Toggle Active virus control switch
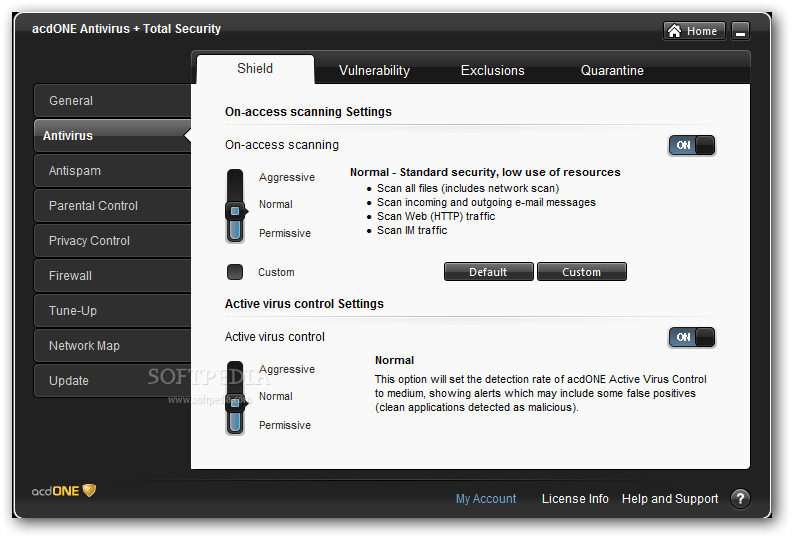Image resolution: width=792 pixels, height=538 pixels. coord(691,337)
